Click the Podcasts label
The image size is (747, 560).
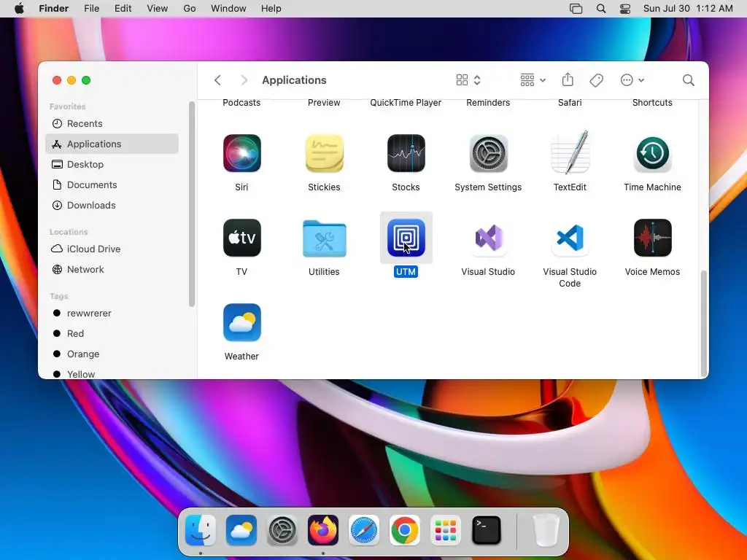point(241,103)
